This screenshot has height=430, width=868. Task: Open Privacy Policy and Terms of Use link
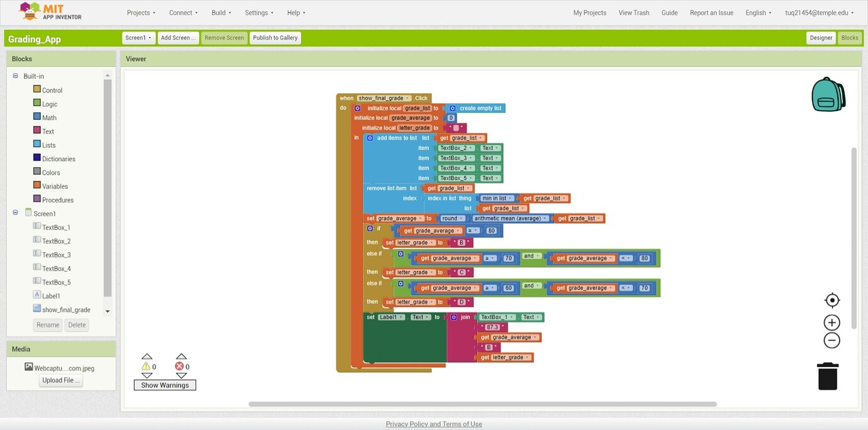(x=434, y=424)
